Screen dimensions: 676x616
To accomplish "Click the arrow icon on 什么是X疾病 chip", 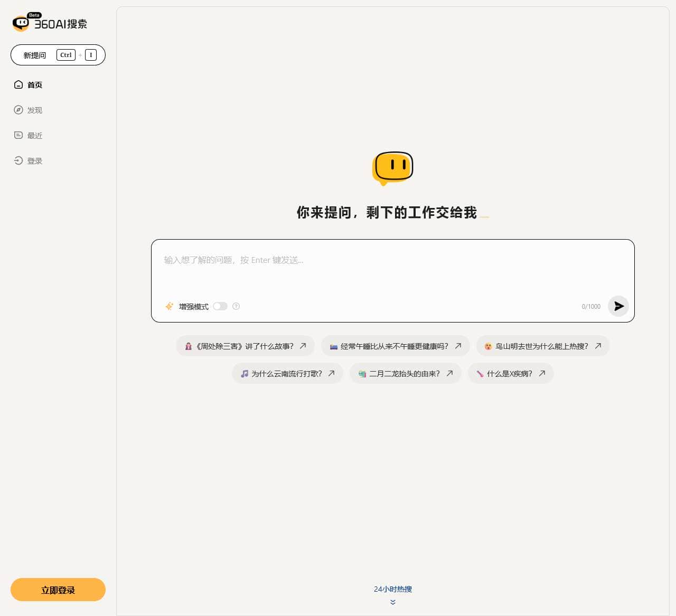I will [542, 373].
